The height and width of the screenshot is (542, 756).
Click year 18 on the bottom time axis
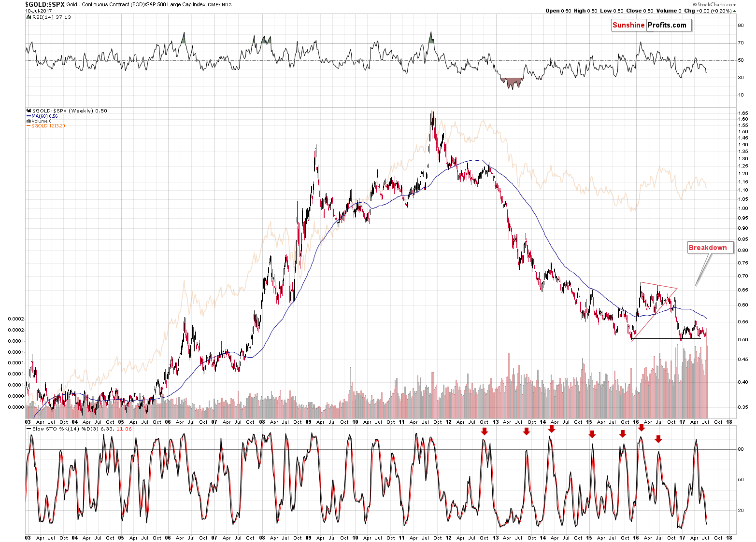click(729, 537)
